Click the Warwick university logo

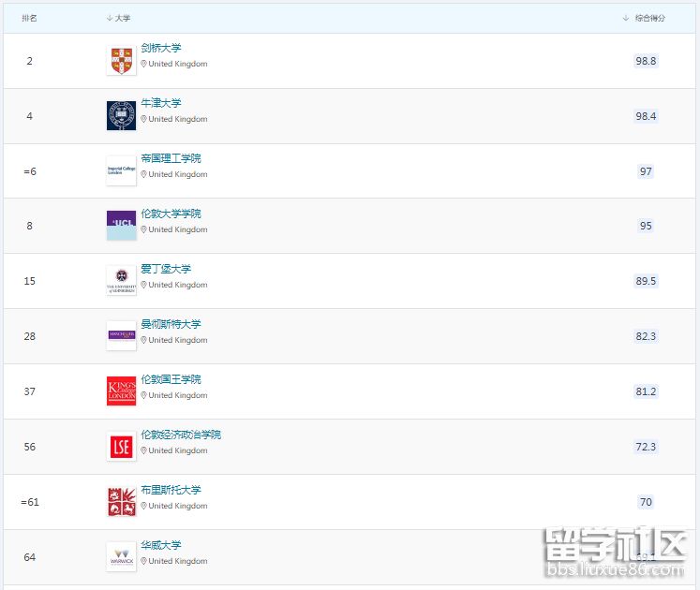121,556
